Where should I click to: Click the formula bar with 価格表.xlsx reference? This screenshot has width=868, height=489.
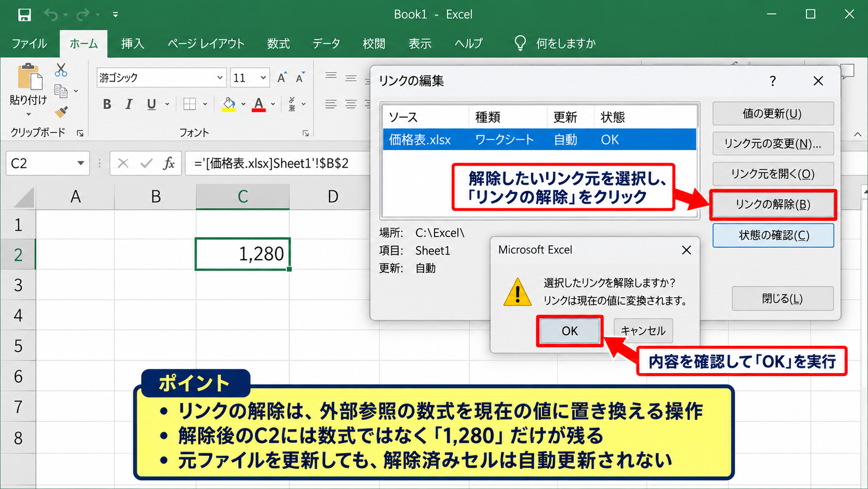[278, 164]
